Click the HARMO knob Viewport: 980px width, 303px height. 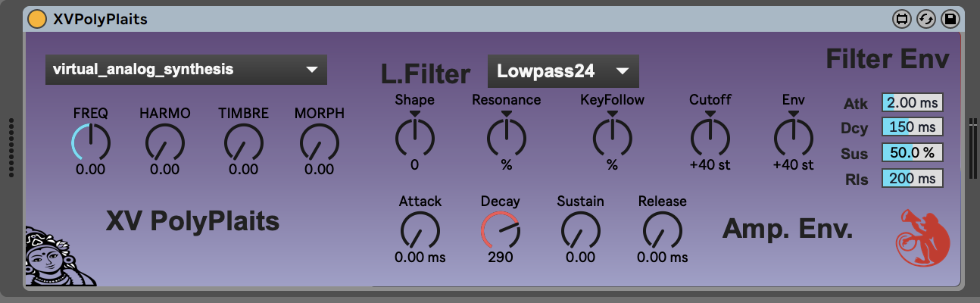(x=165, y=142)
